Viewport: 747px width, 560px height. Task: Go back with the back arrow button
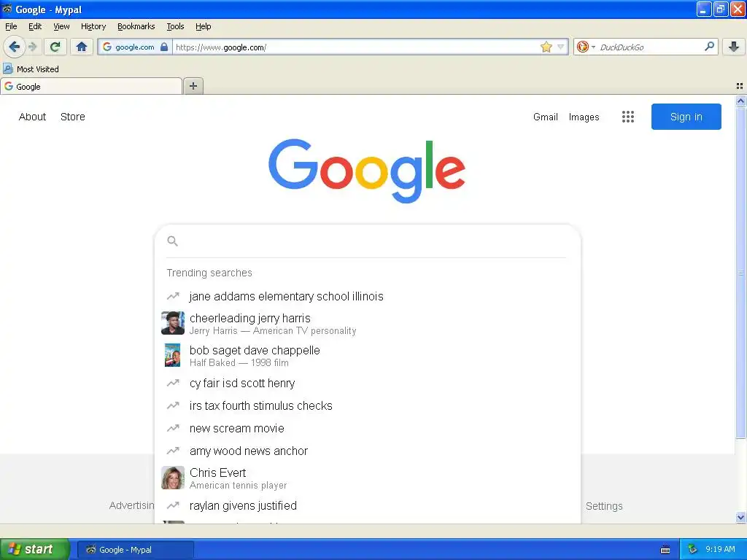tap(14, 47)
